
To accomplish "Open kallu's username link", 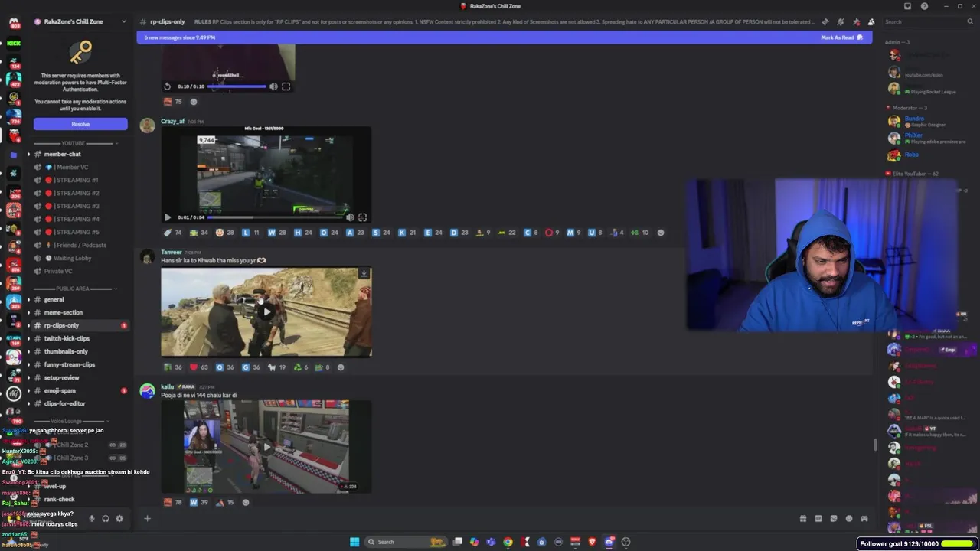I will pos(167,386).
